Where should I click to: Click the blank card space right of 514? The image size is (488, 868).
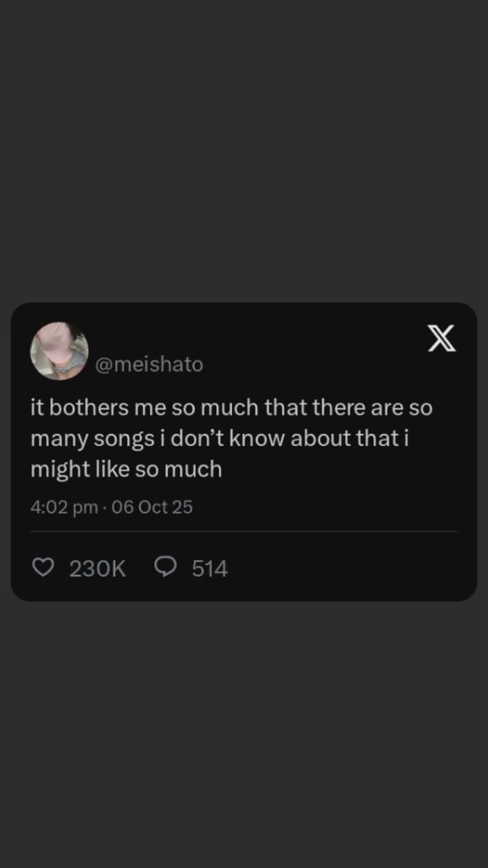(x=352, y=568)
